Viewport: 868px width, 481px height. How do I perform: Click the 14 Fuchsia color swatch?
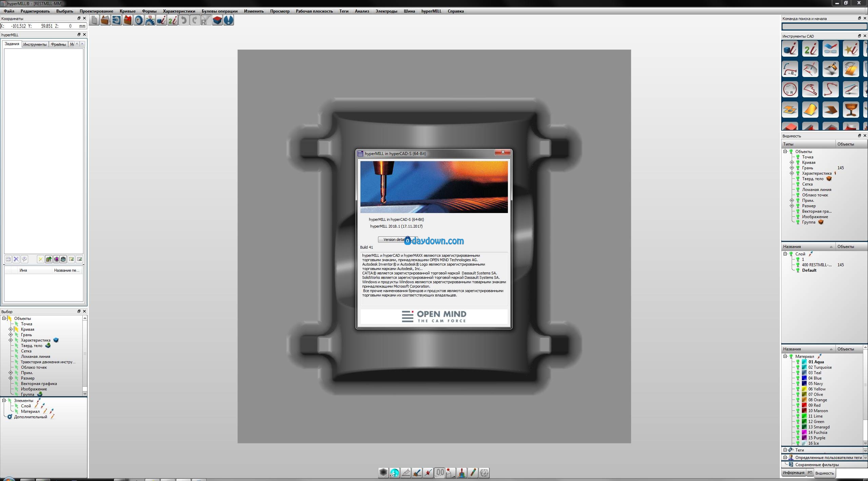click(804, 432)
